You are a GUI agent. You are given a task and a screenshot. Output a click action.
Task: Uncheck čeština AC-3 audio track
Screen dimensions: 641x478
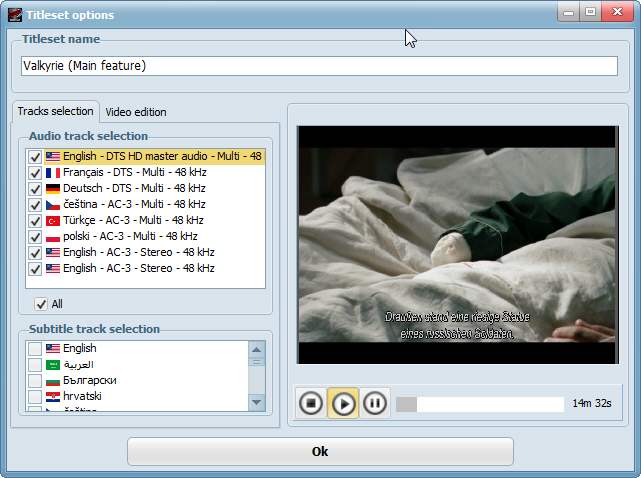35,205
